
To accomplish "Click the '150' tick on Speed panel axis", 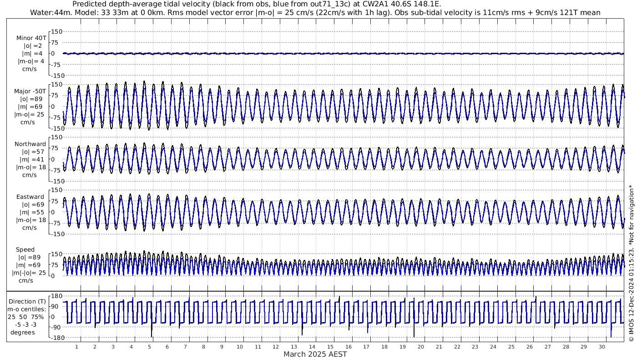I will point(56,254).
